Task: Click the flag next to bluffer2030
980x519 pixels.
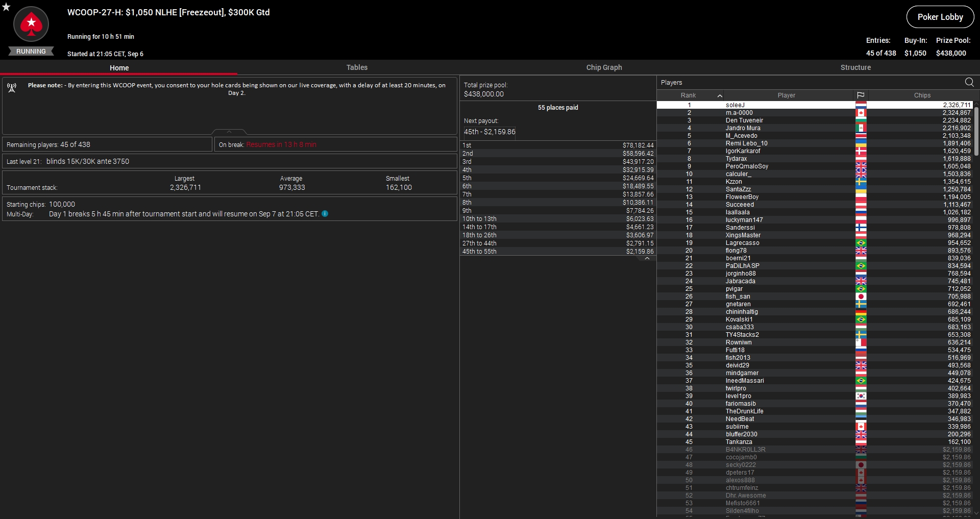Action: (x=861, y=434)
